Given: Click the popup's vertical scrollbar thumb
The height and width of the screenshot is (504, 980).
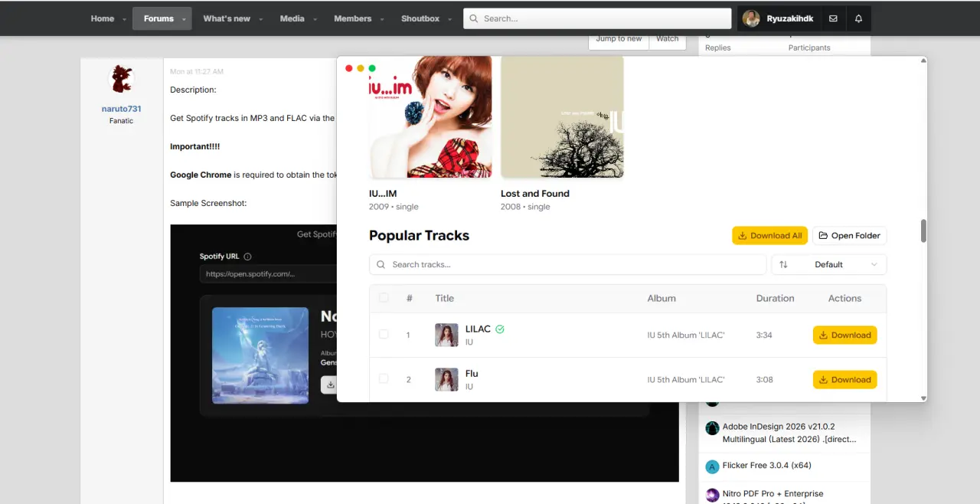Looking at the screenshot, I should 923,231.
